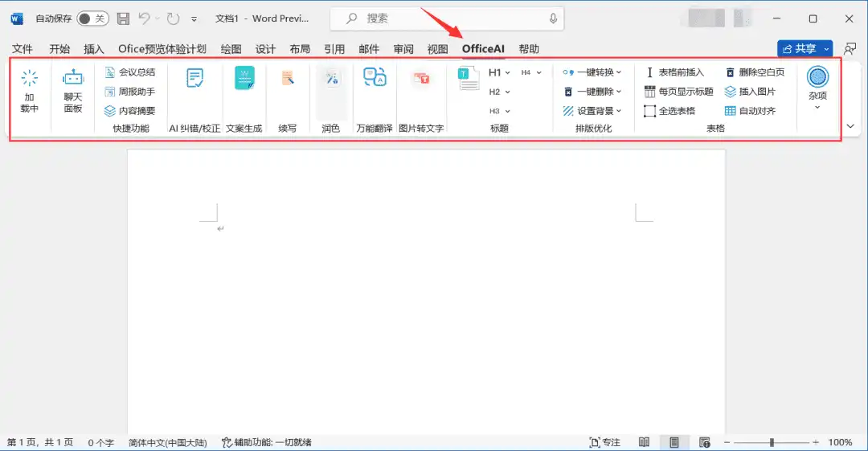
Task: Click 删除空白页 delete blank pages
Action: click(x=755, y=72)
